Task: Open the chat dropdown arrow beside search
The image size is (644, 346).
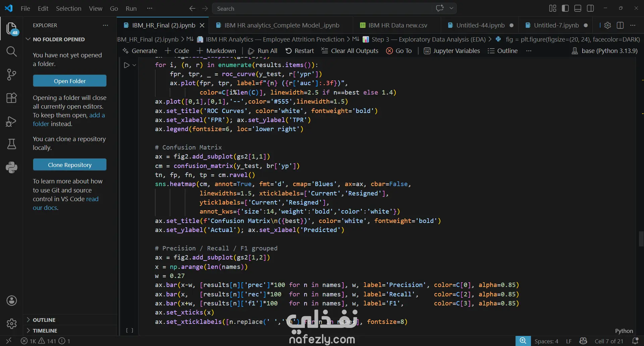Action: [451, 8]
